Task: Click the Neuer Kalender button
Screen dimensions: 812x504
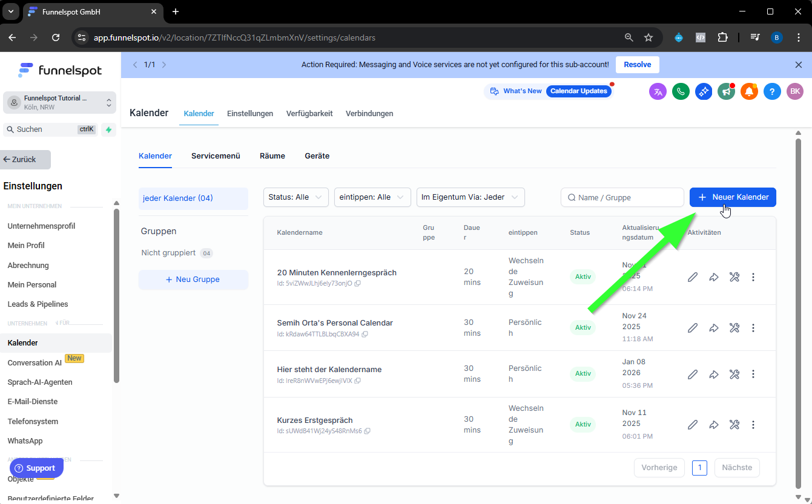Action: pos(733,197)
